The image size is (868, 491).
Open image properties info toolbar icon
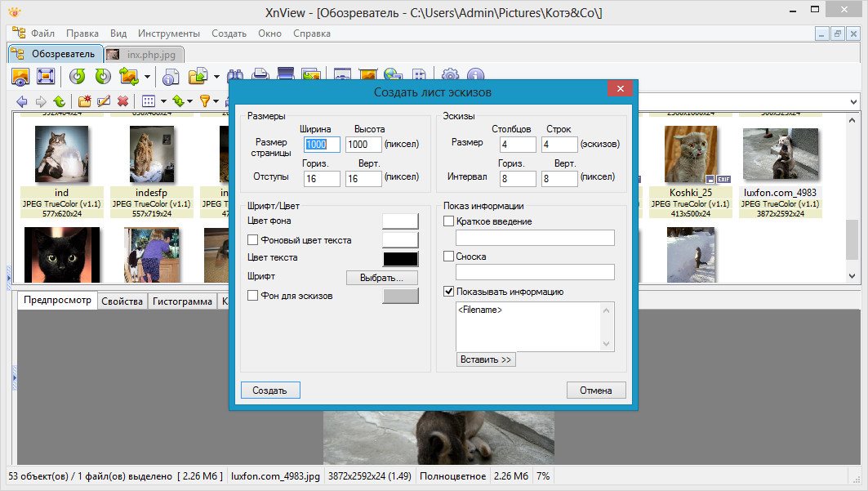[x=171, y=77]
